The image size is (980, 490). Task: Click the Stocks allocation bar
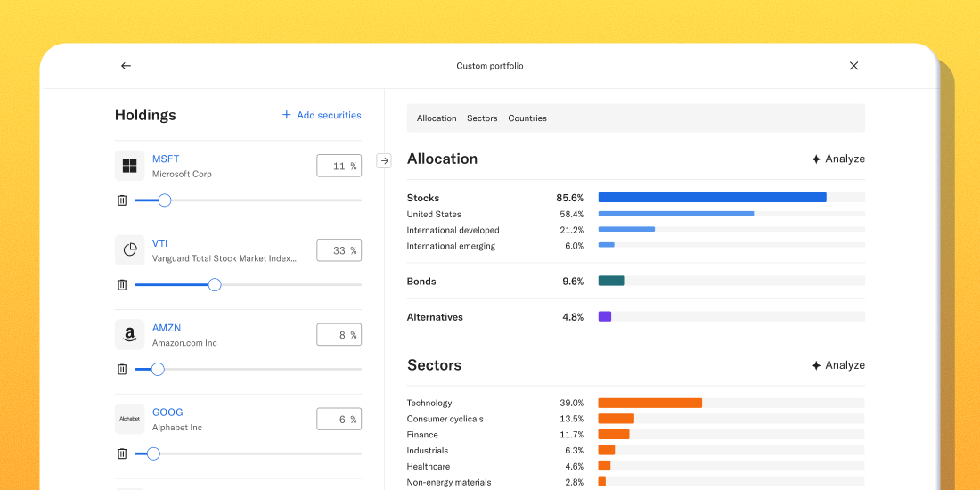(x=713, y=198)
